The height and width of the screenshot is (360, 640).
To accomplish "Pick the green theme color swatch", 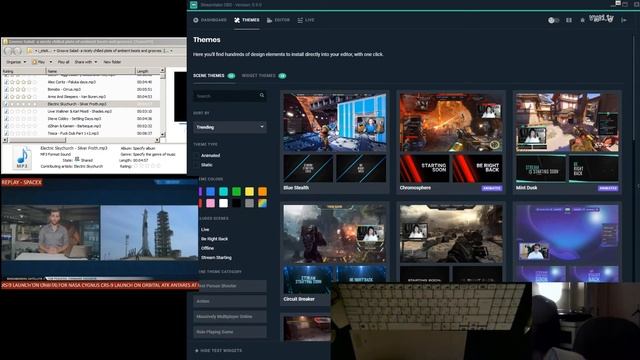I will 236,191.
